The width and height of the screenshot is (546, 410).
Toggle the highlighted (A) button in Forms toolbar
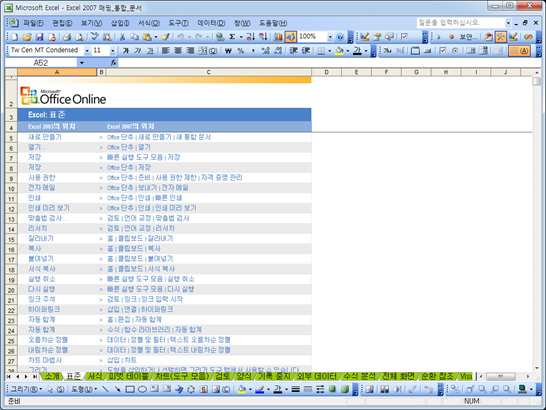pyautogui.click(x=519, y=51)
